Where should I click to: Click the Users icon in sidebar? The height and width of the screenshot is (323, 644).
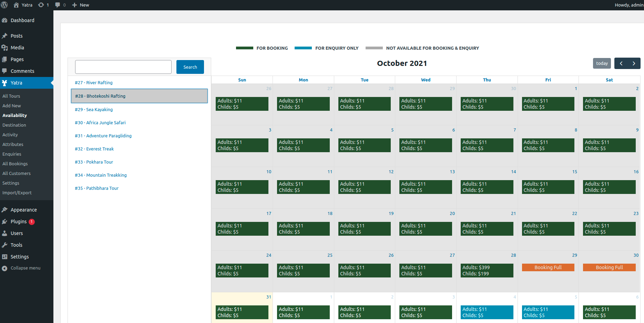click(x=4, y=233)
